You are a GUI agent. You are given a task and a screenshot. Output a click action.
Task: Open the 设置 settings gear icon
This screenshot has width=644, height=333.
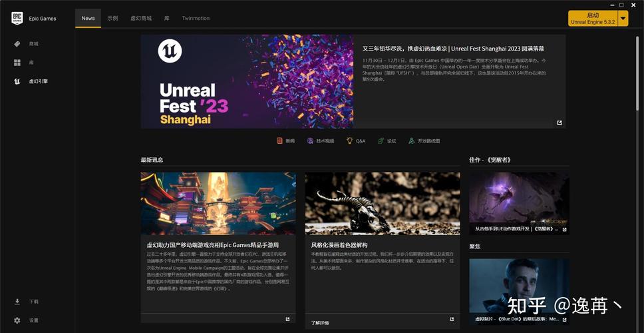click(x=17, y=320)
